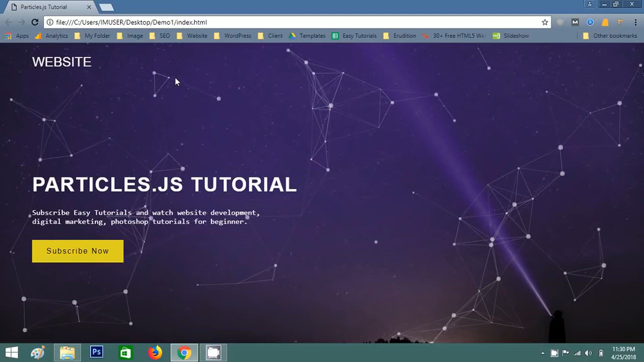Open the volume speaker tray icon

(588, 353)
